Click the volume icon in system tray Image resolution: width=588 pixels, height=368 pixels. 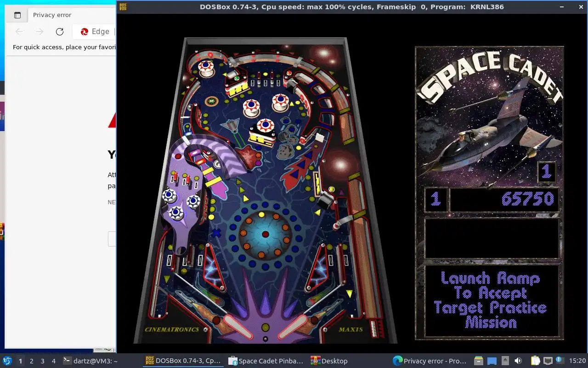pyautogui.click(x=518, y=361)
